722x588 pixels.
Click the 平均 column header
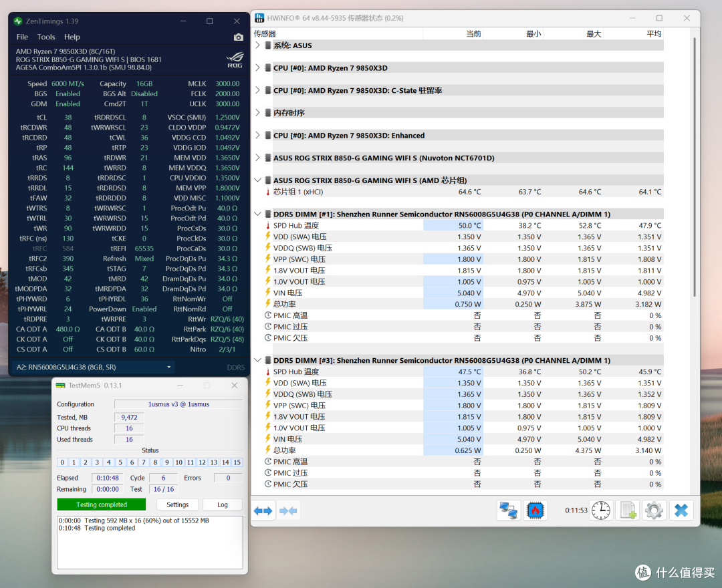(x=634, y=33)
